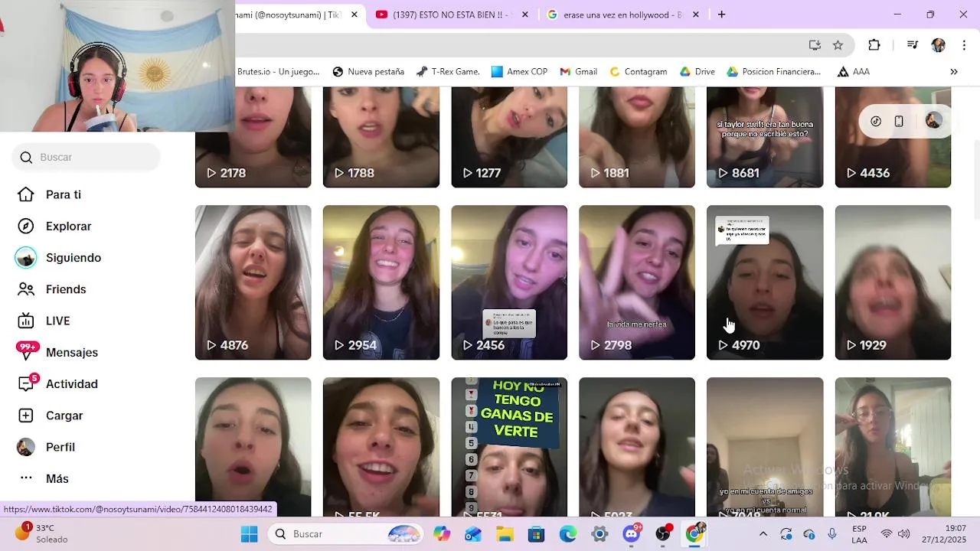Close the Google search tab

tap(696, 15)
